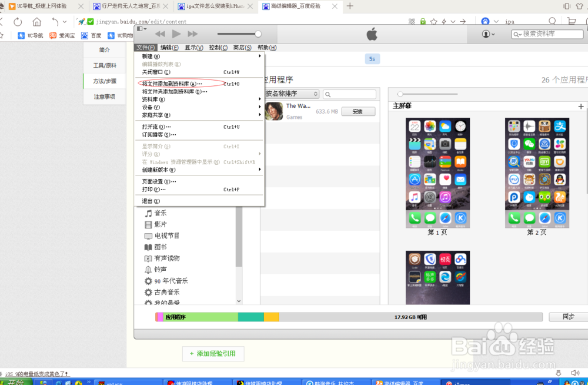This screenshot has height=385, width=588.
Task: Choose 订阅播客 from the menu
Action: tap(199, 135)
